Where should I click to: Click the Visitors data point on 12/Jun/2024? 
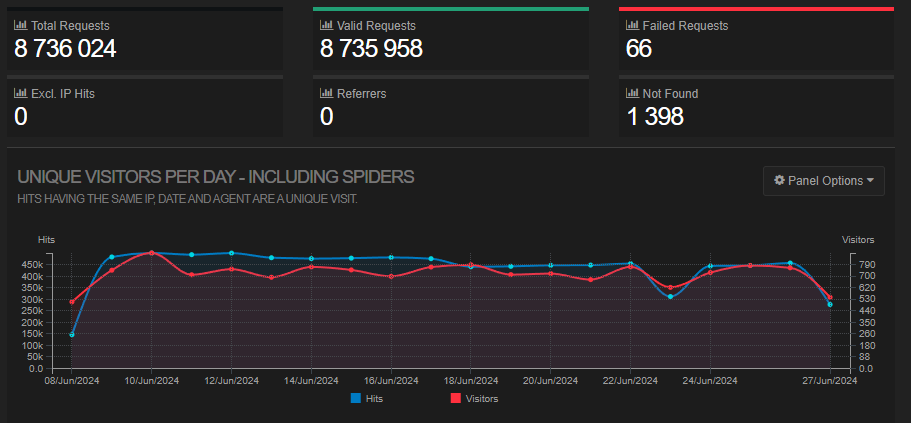[232, 269]
